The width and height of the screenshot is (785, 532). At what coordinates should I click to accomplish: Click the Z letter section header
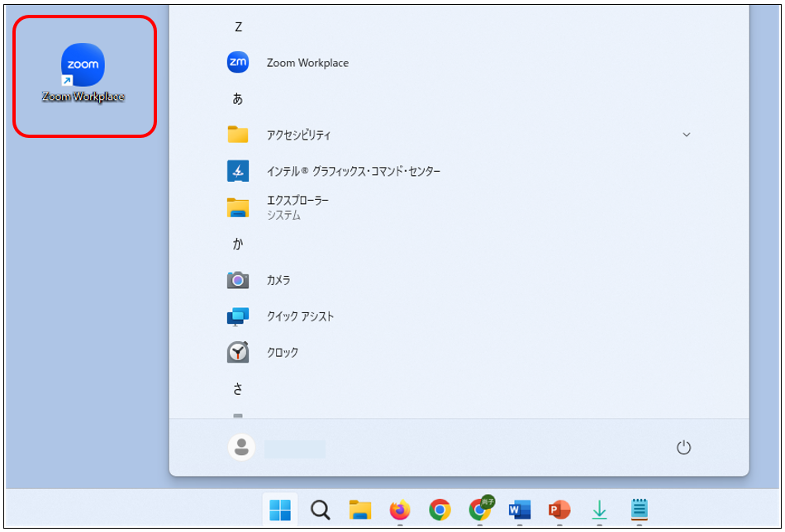tap(238, 27)
